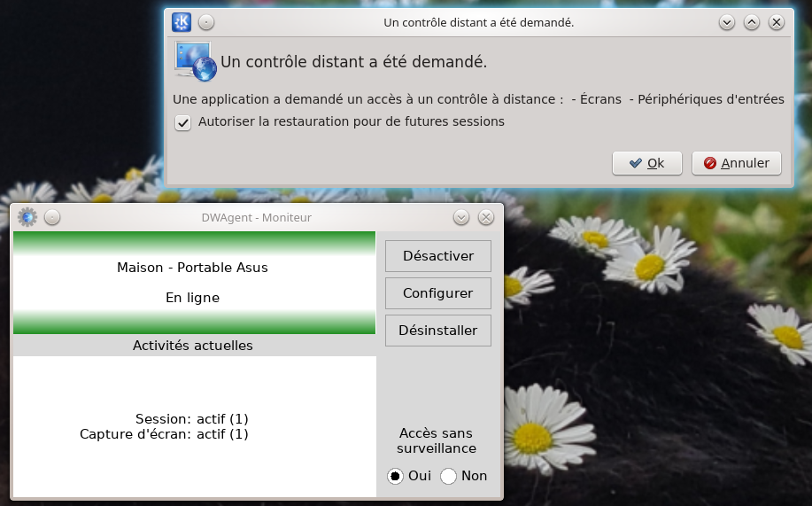The height and width of the screenshot is (506, 812).
Task: Select Non for Accès sans surveillance
Action: 448,476
